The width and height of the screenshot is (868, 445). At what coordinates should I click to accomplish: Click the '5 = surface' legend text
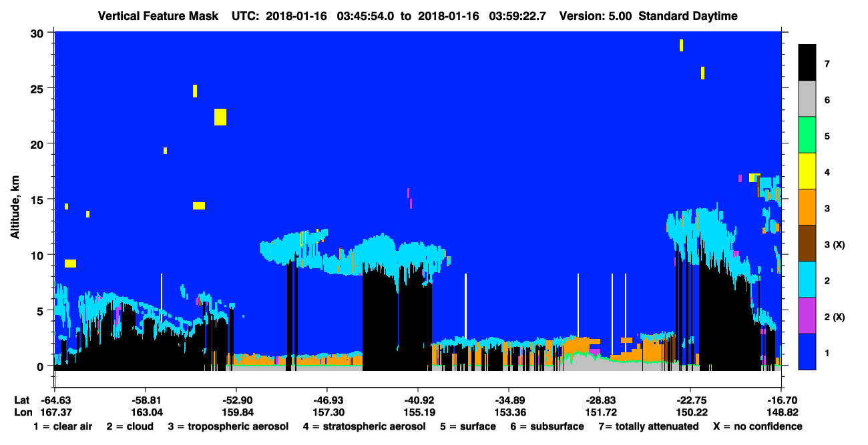[x=467, y=426]
